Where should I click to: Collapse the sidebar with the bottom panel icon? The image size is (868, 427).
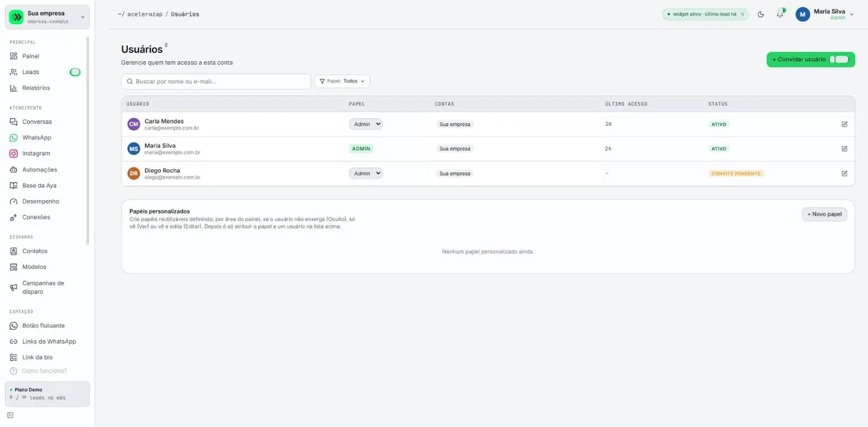[x=10, y=415]
